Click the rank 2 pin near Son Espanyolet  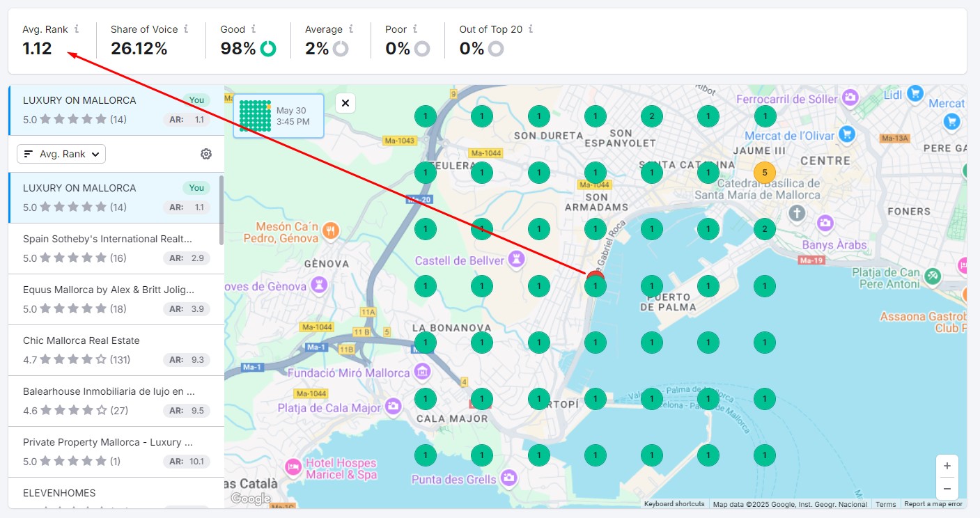(652, 116)
